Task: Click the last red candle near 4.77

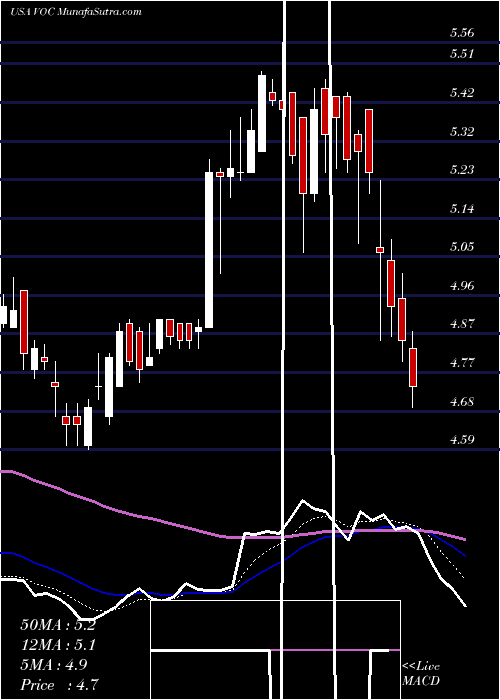Action: (x=413, y=367)
